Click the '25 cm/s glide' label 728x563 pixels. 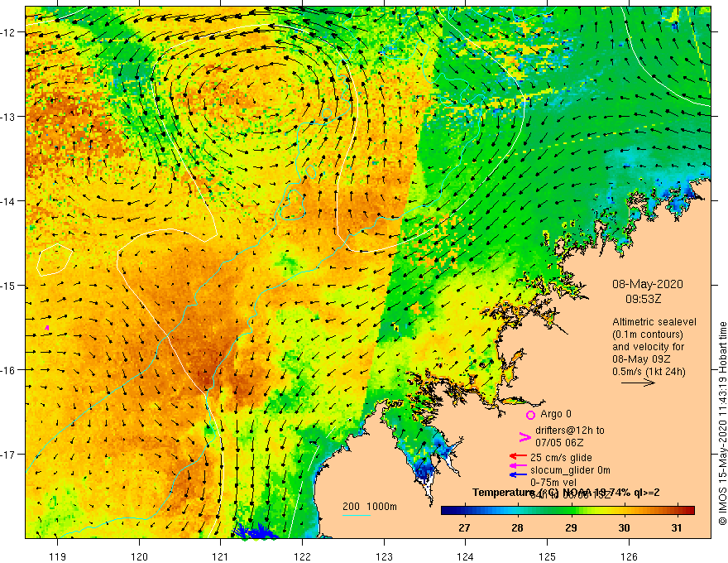pos(561,458)
